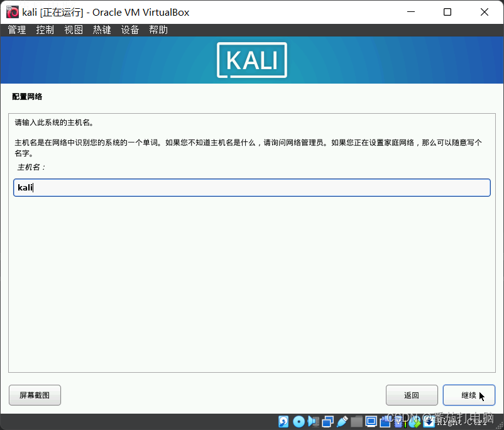
Task: Click the shared folders status icon
Action: pyautogui.click(x=357, y=422)
